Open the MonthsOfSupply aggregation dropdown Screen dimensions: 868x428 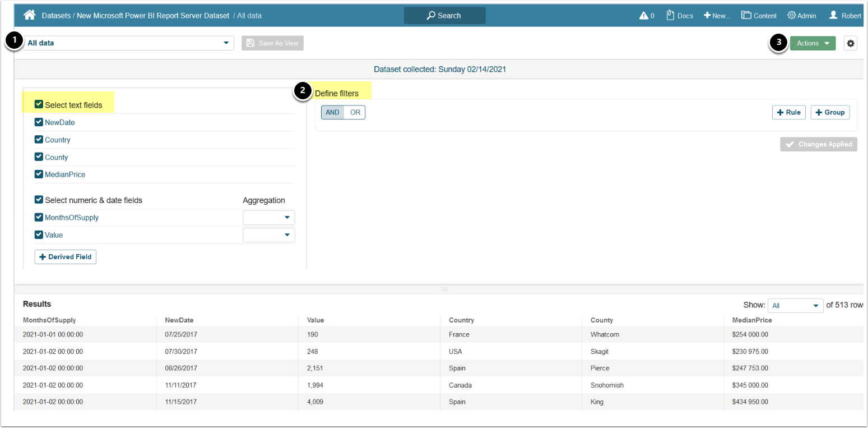pyautogui.click(x=269, y=218)
